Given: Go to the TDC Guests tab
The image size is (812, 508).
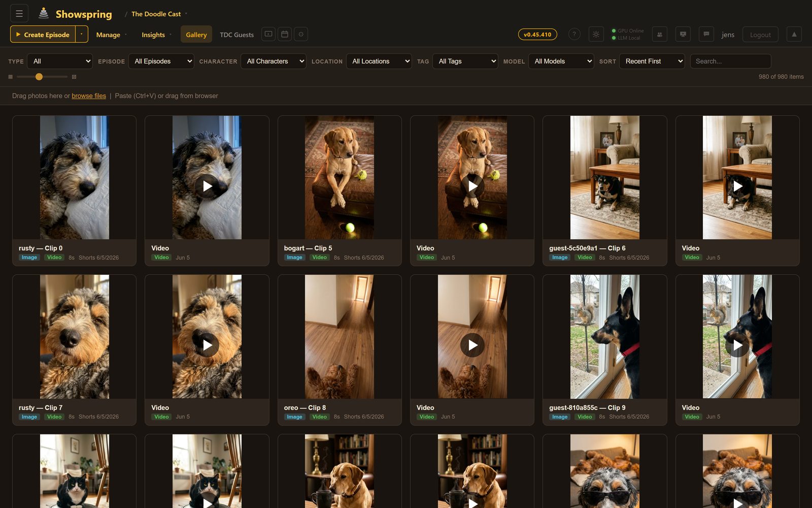Looking at the screenshot, I should pos(236,35).
